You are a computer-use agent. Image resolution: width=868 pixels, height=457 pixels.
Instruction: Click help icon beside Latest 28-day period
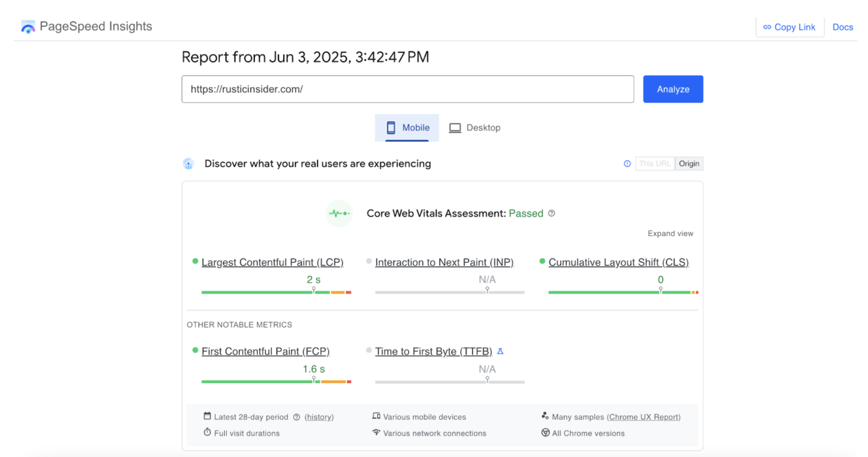point(297,417)
